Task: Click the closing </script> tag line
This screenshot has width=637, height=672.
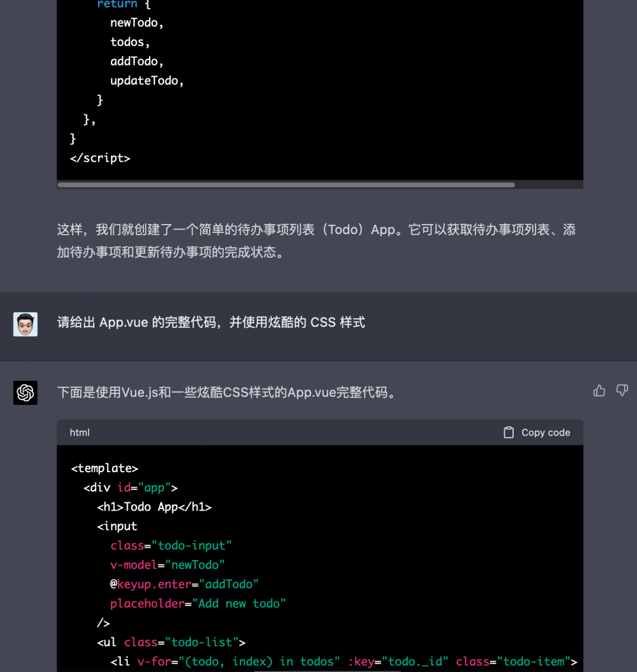Action: tap(100, 158)
